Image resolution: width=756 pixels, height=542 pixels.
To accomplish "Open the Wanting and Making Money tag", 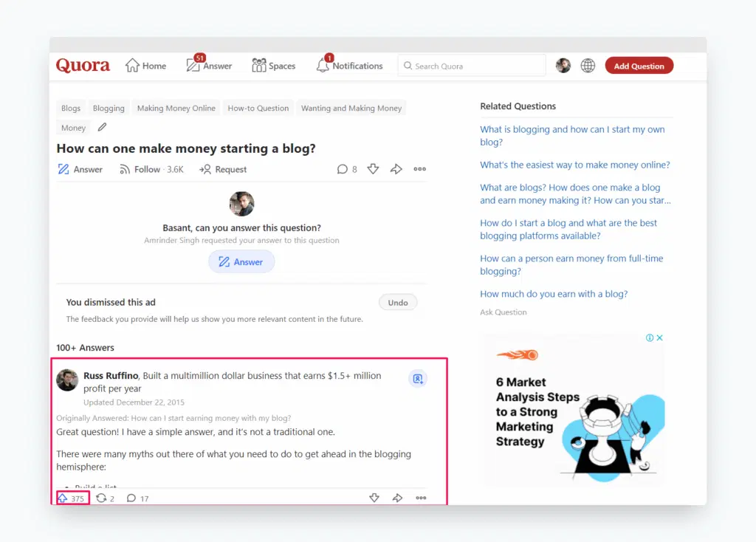I will 351,108.
